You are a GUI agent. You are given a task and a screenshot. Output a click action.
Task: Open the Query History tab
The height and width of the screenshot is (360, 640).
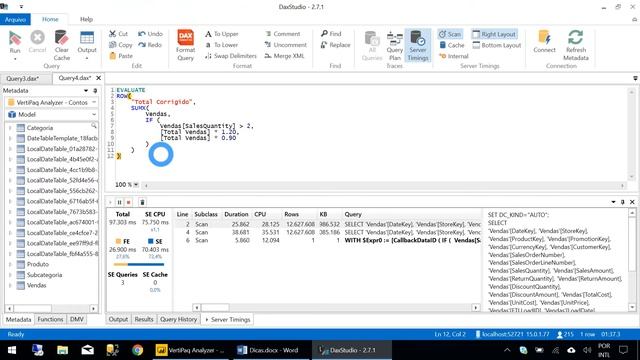pos(178,319)
